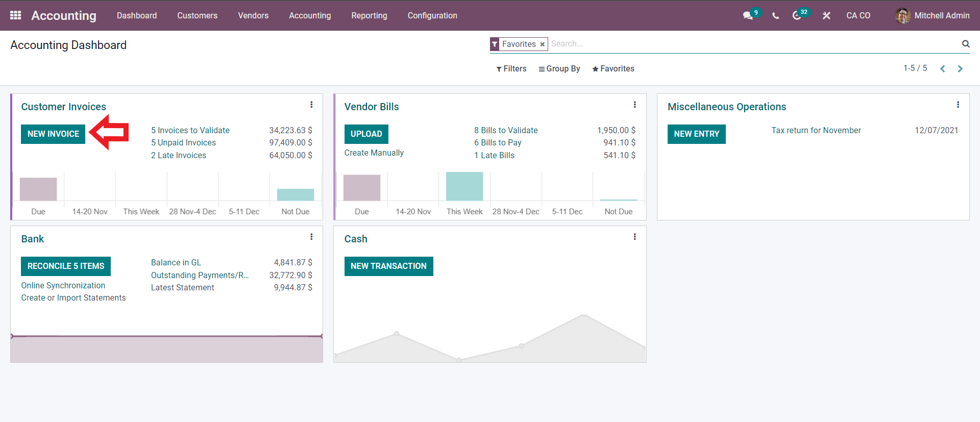
Task: Click the search magnifier icon
Action: [965, 44]
